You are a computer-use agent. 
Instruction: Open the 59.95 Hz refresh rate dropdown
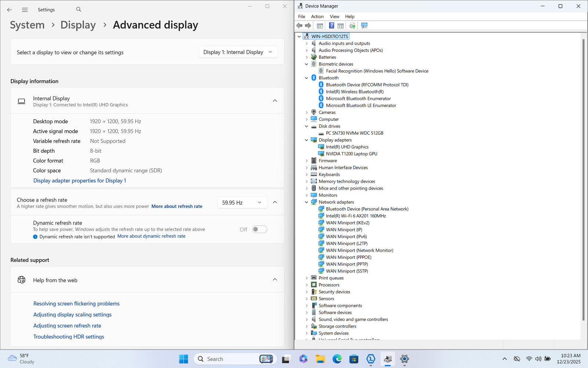(242, 202)
